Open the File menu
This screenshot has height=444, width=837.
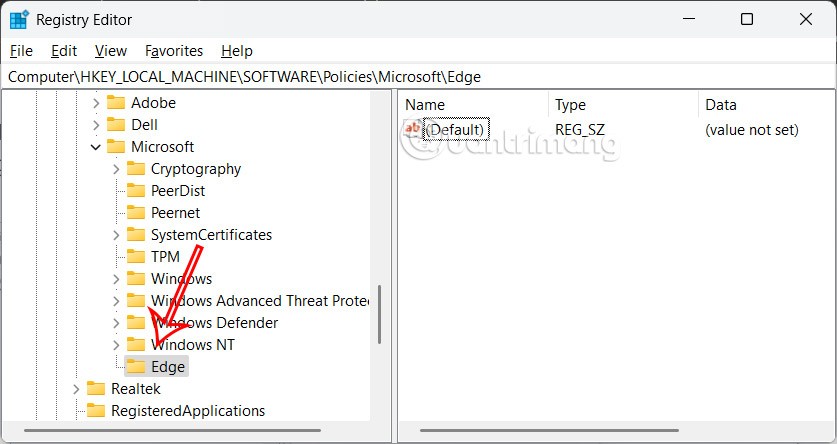point(21,50)
